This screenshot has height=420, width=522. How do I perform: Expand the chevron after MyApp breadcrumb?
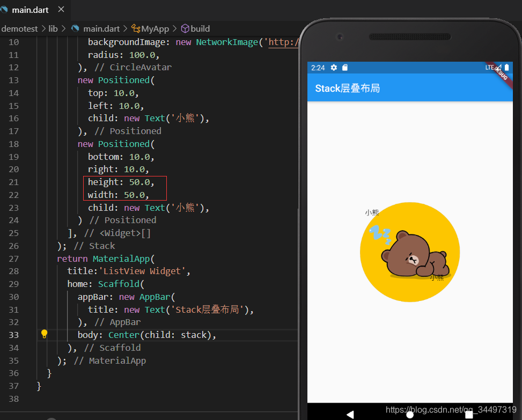pos(174,29)
